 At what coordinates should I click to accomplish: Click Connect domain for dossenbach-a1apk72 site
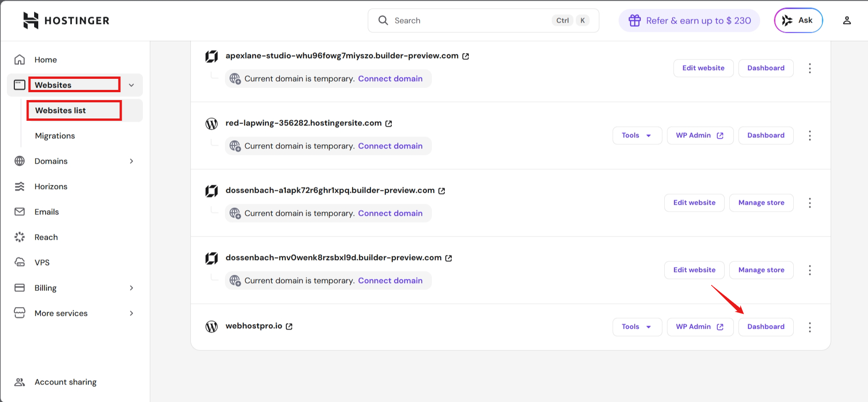[390, 213]
